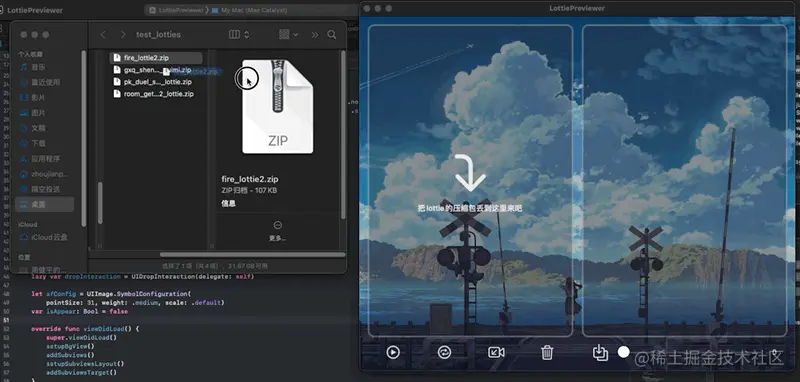Image resolution: width=800 pixels, height=382 pixels.
Task: Select 桌面 Desktop in Finder sidebar
Action: (x=45, y=205)
